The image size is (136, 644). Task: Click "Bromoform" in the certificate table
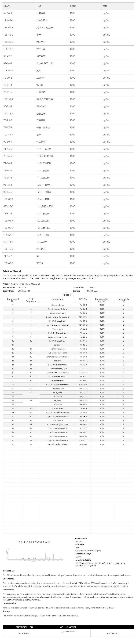pos(58,408)
